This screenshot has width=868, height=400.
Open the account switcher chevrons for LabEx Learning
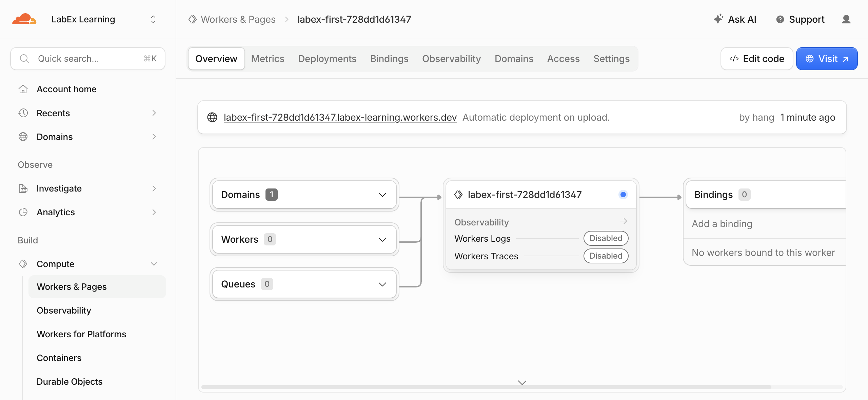153,19
